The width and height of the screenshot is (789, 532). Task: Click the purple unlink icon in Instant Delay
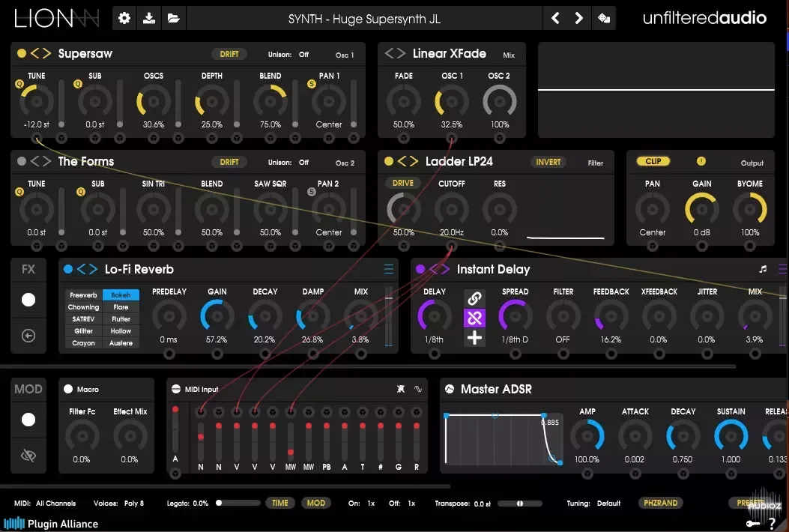(474, 318)
